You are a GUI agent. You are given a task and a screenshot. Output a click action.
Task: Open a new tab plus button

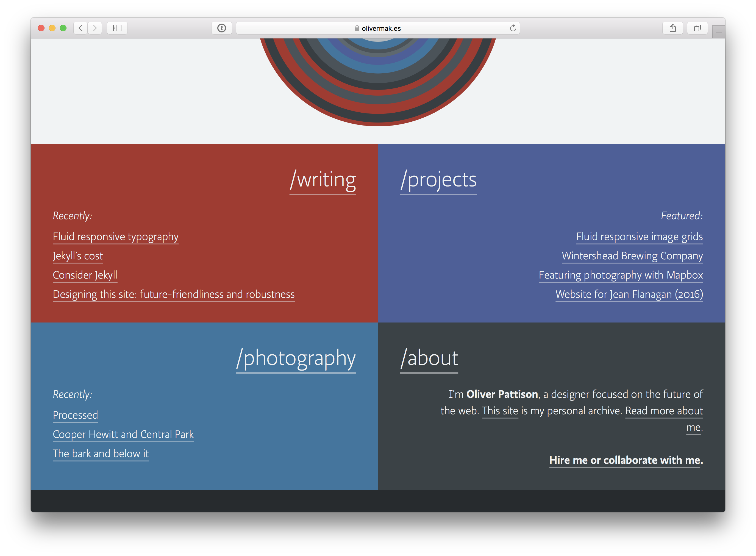pos(719,32)
